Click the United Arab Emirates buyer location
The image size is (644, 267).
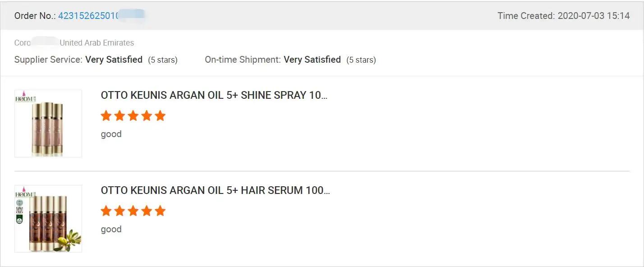[x=97, y=43]
